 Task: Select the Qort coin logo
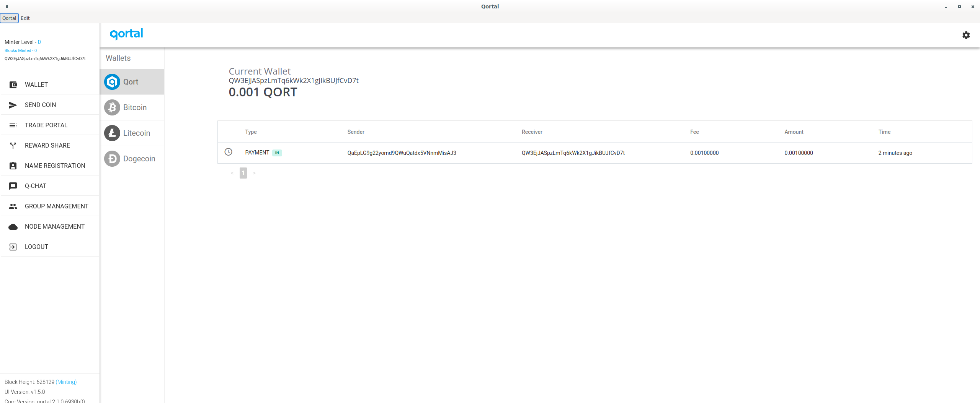(112, 82)
